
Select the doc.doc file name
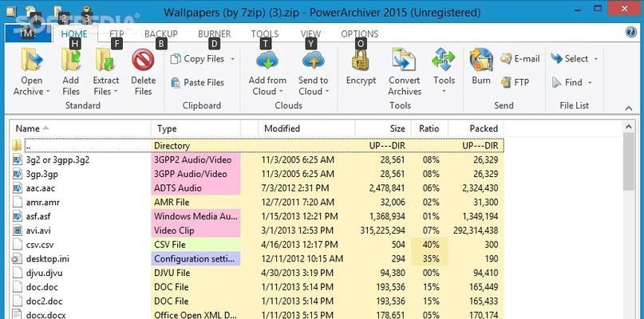pyautogui.click(x=41, y=287)
